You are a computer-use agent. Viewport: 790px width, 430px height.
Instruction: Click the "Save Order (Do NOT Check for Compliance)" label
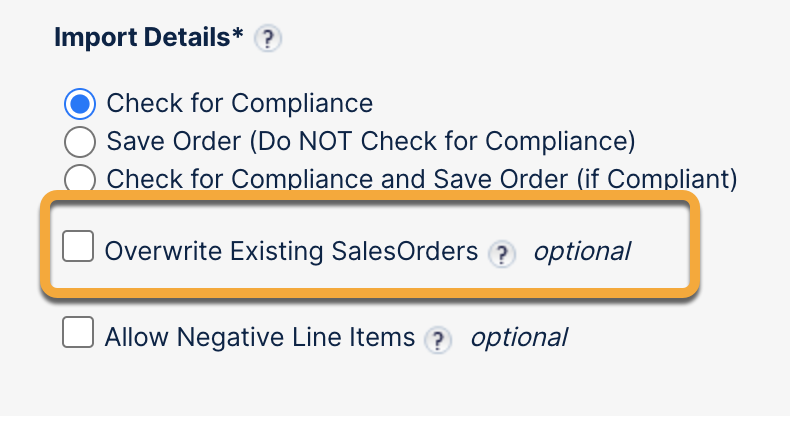[371, 141]
